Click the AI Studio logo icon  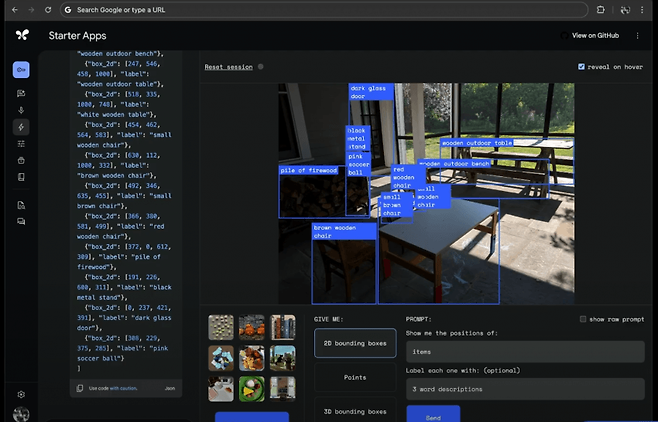click(22, 35)
